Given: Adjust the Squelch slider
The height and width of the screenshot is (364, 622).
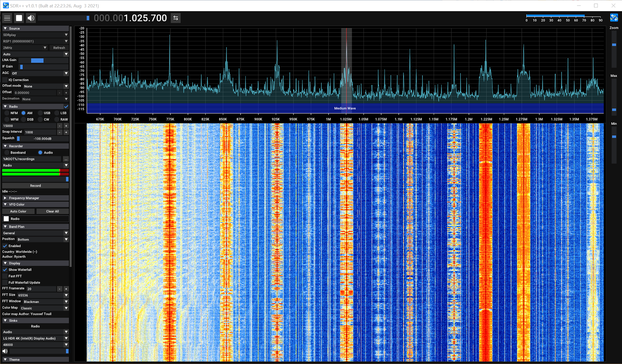Looking at the screenshot, I should [x=19, y=138].
